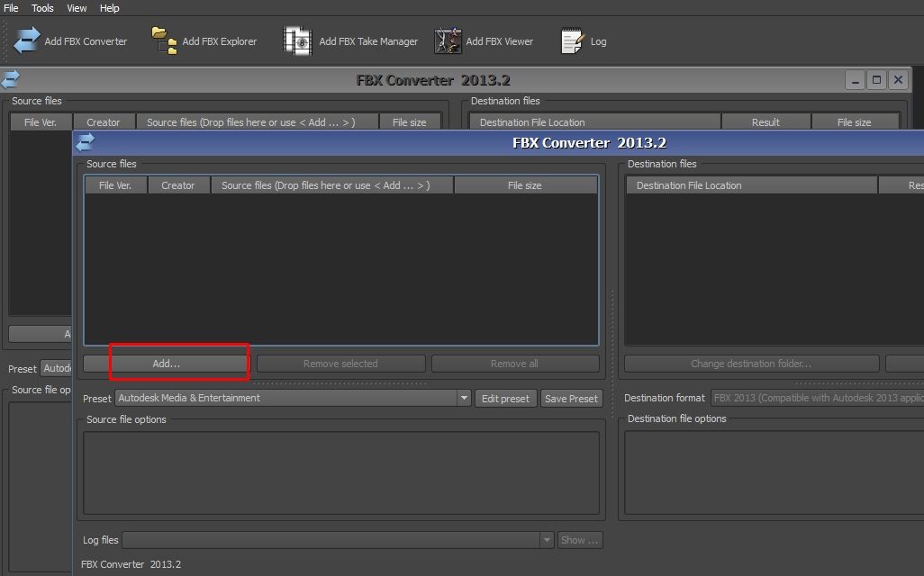Click Destination File Location header in front window
This screenshot has height=576, width=924.
[751, 184]
